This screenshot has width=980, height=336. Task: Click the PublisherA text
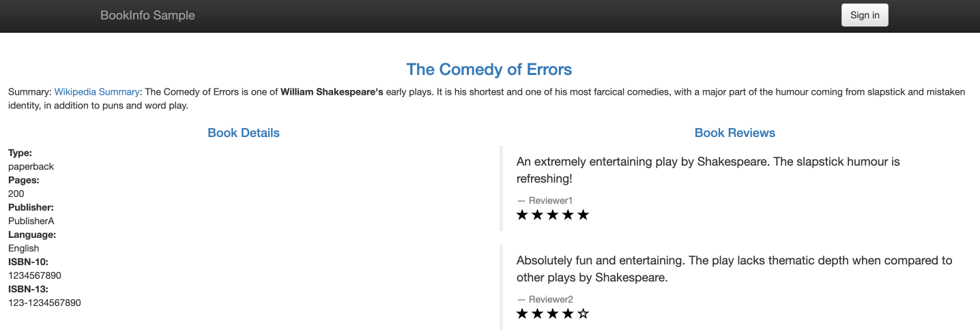(31, 221)
